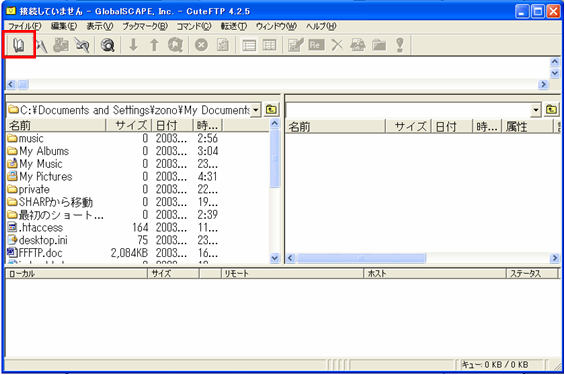The image size is (565, 375).
Task: Switch to short list view icon
Action: 249,45
